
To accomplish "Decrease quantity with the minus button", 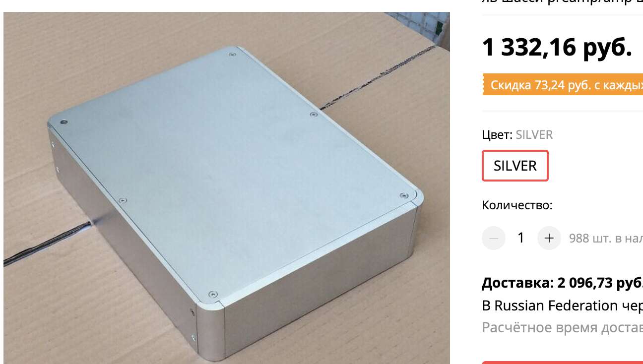I will (x=494, y=238).
